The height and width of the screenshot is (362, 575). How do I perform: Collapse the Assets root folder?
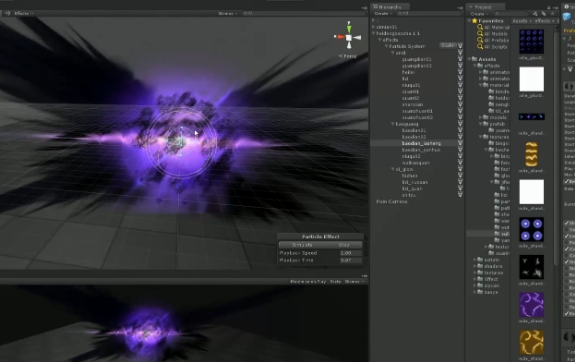[x=469, y=59]
